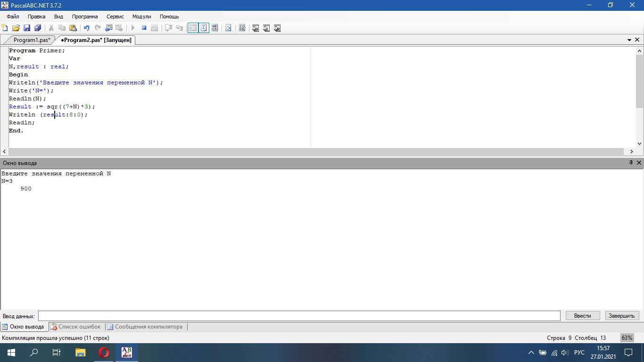Save the current file with the diskette icon
This screenshot has height=362, width=644.
click(27, 28)
